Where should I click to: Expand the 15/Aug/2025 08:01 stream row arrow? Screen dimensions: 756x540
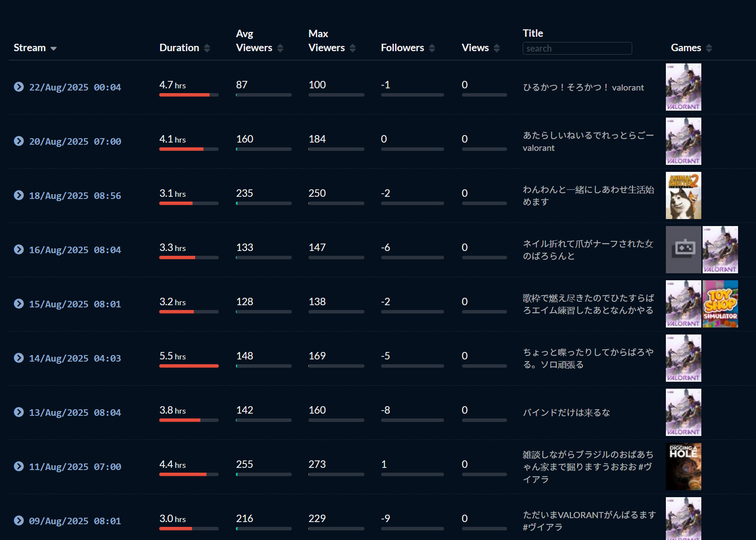pos(19,304)
